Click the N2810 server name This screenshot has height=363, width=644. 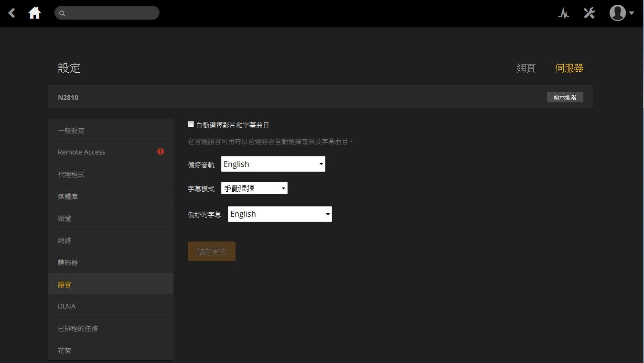tap(68, 98)
